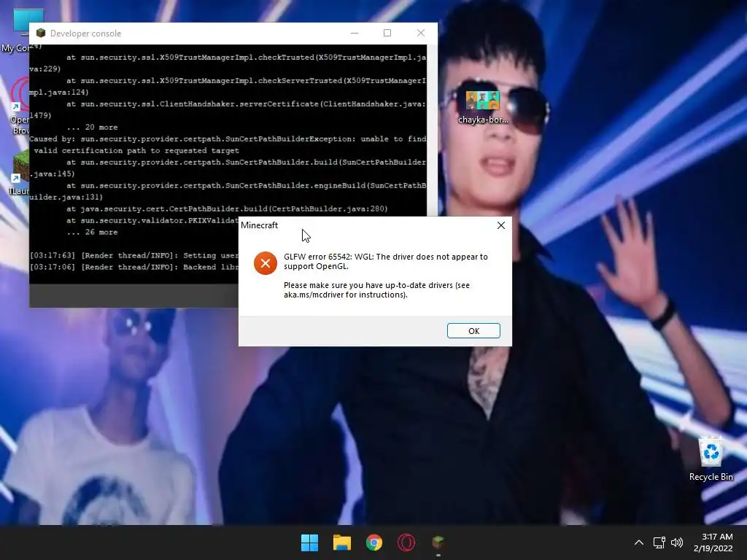747x560 pixels.
Task: Click the Minecraft dialog title text
Action: click(259, 225)
